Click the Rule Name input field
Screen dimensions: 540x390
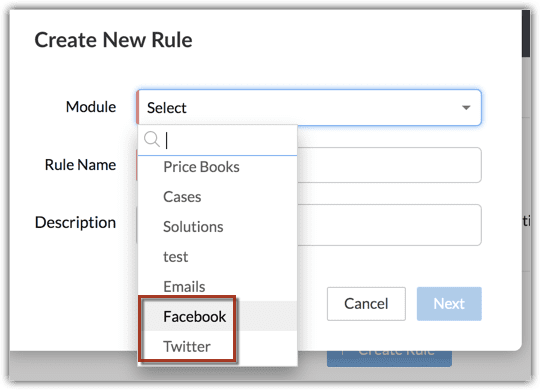click(389, 165)
